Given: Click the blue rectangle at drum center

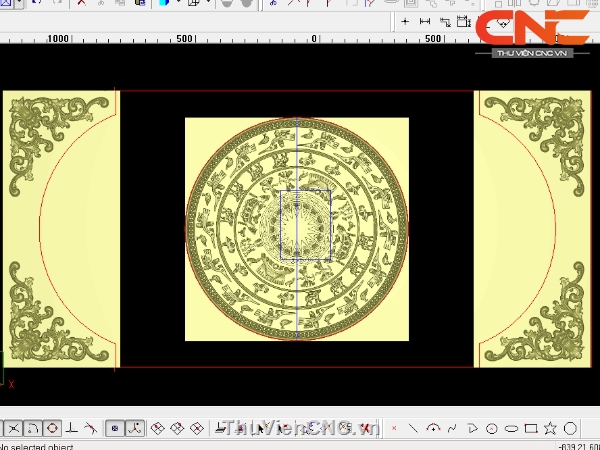Looking at the screenshot, I should (x=306, y=225).
